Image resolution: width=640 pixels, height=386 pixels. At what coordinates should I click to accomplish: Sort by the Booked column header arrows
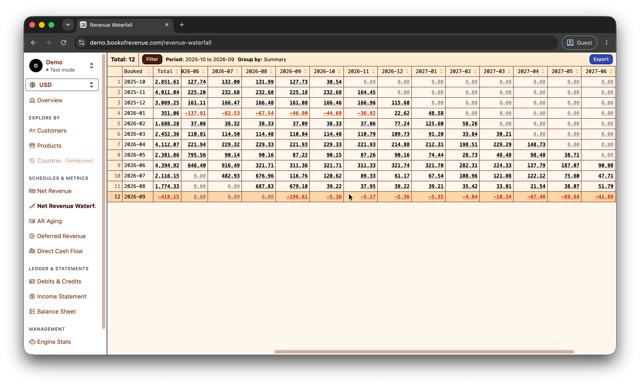point(149,71)
